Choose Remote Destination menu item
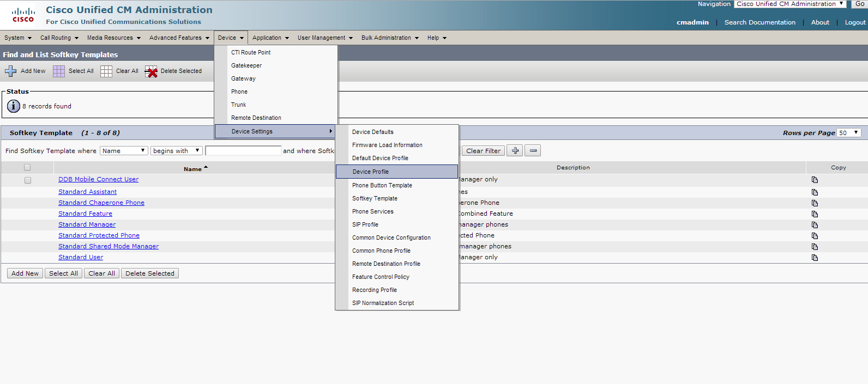The height and width of the screenshot is (384, 868). (x=256, y=118)
